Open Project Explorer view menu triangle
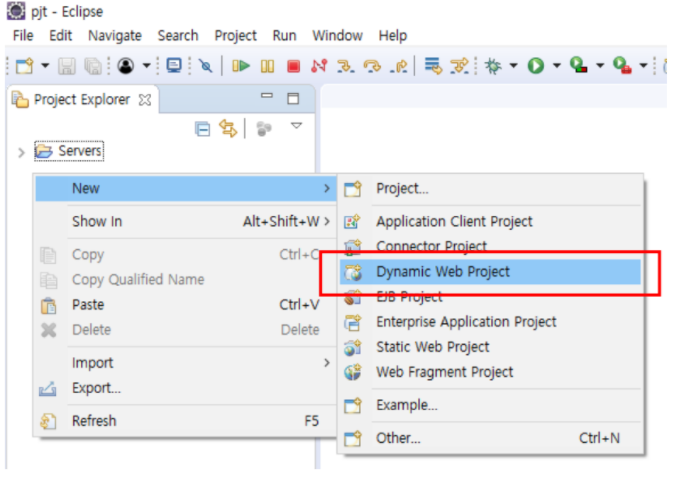 [x=297, y=126]
